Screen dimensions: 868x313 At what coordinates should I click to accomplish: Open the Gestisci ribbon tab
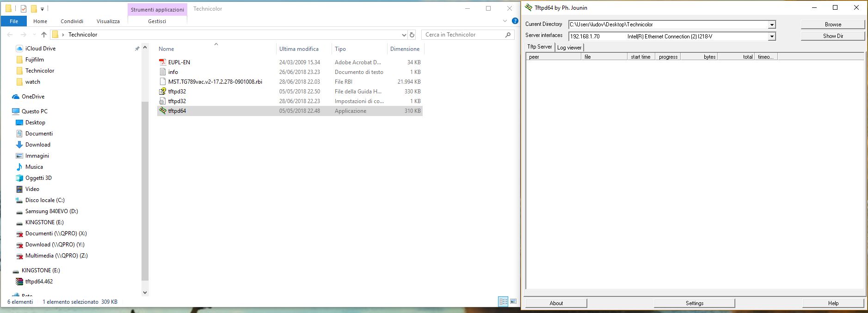click(157, 21)
